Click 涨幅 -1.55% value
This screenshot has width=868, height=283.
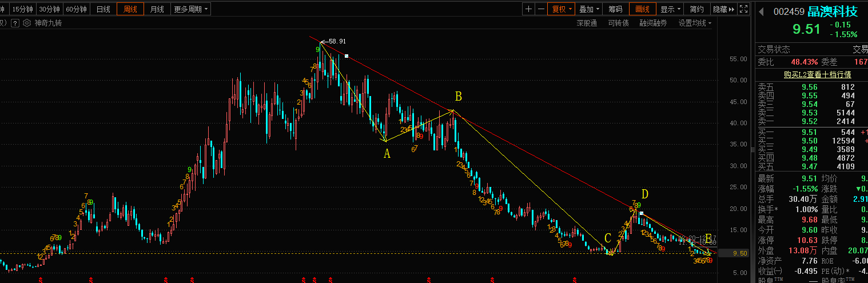point(806,189)
